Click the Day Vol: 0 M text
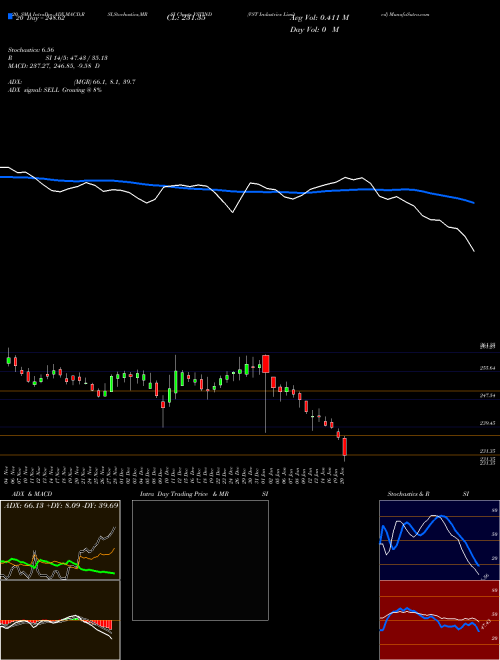The height and width of the screenshot is (660, 500). (x=314, y=30)
